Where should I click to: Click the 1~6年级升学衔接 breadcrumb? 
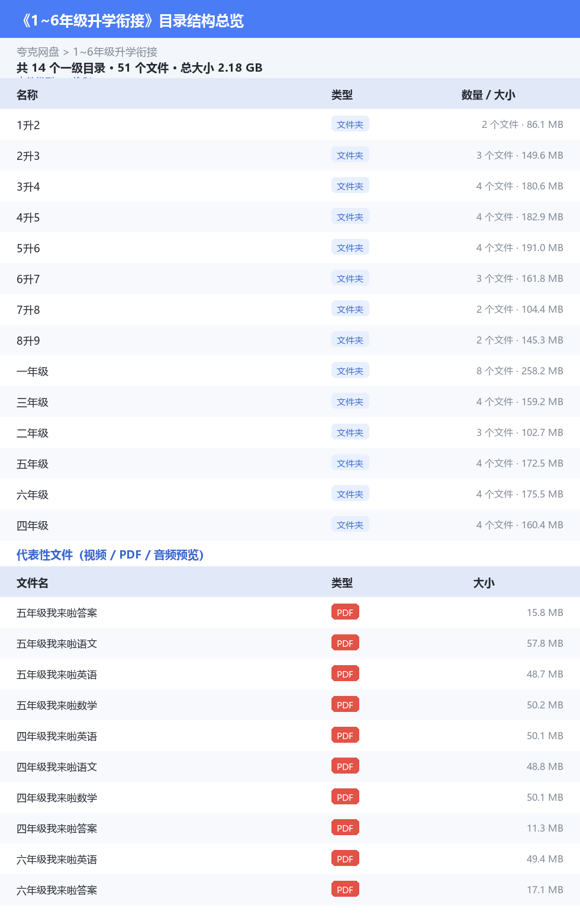(115, 52)
